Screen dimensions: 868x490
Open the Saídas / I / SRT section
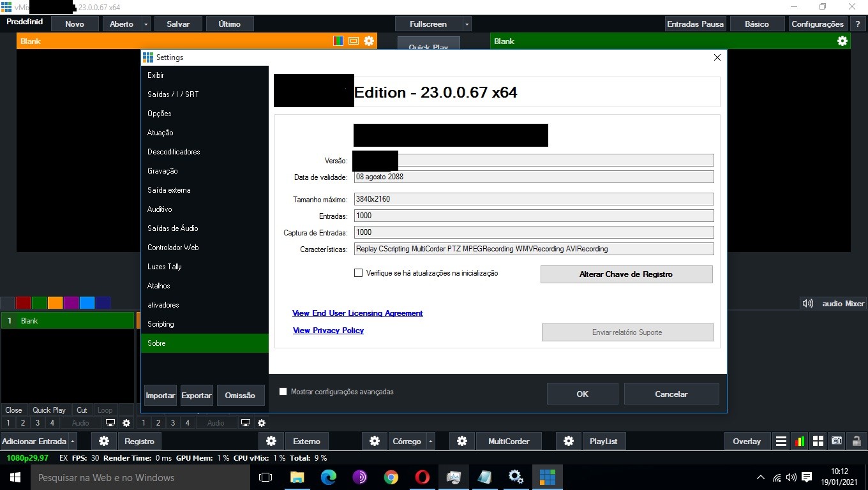point(204,94)
